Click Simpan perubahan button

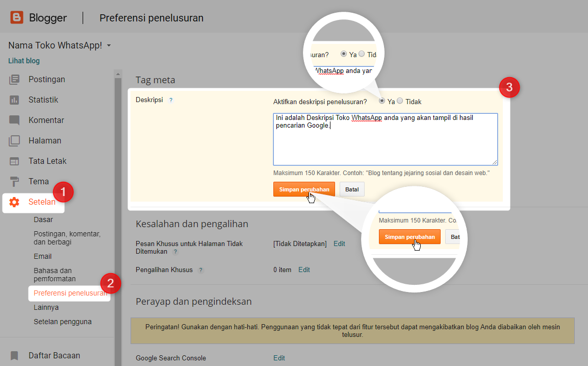coord(304,189)
